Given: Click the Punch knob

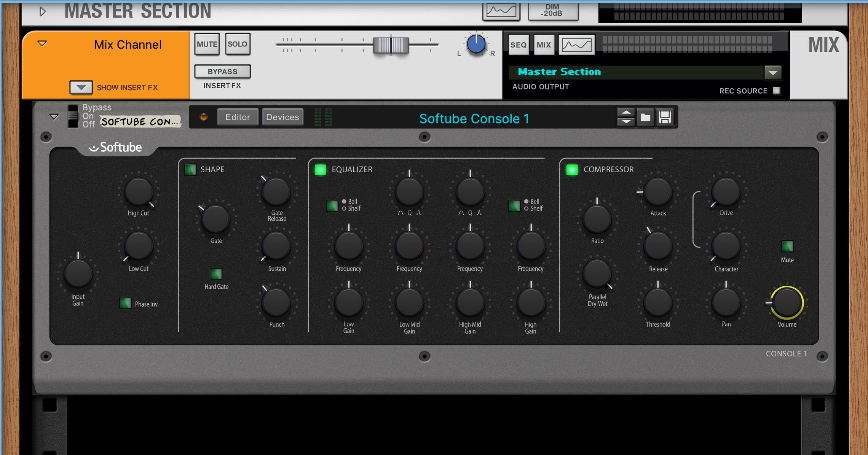Looking at the screenshot, I should (x=276, y=302).
